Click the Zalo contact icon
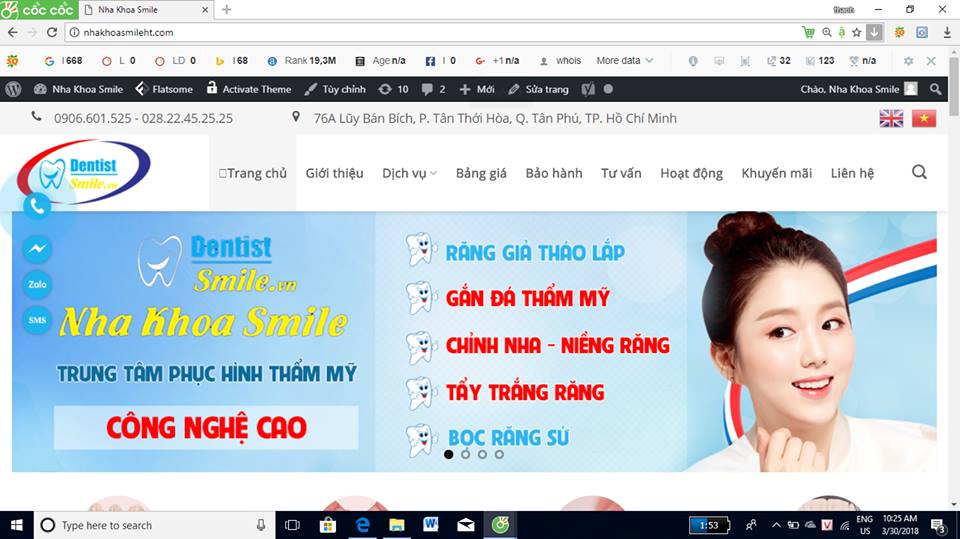This screenshot has height=539, width=960. (x=37, y=284)
